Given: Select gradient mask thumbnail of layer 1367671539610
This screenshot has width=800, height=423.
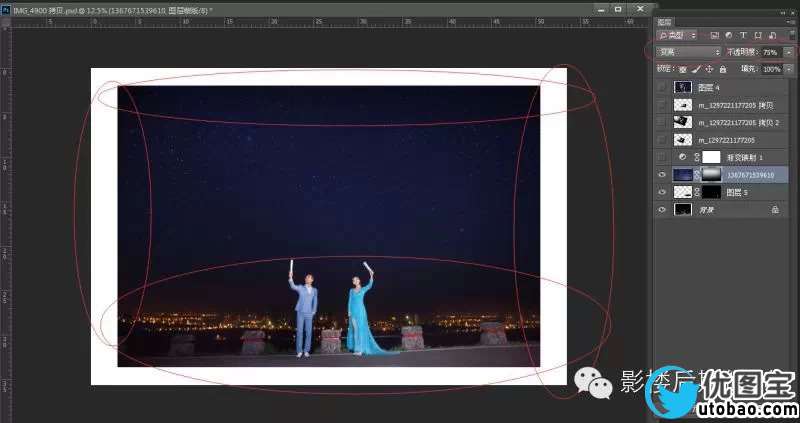Looking at the screenshot, I should point(711,175).
